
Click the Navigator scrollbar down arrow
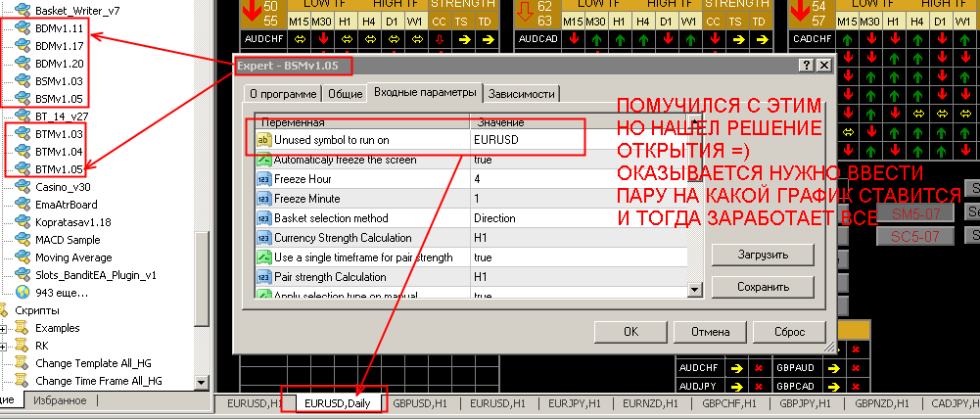pyautogui.click(x=202, y=382)
